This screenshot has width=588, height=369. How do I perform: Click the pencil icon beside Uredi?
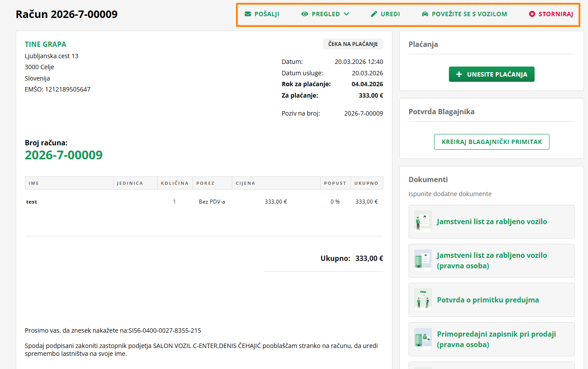tap(374, 14)
